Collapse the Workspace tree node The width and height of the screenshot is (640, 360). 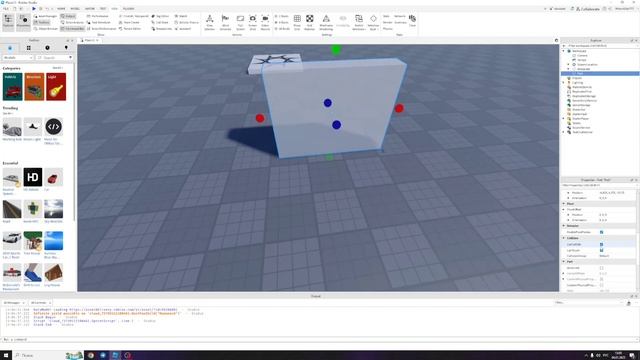point(564,51)
